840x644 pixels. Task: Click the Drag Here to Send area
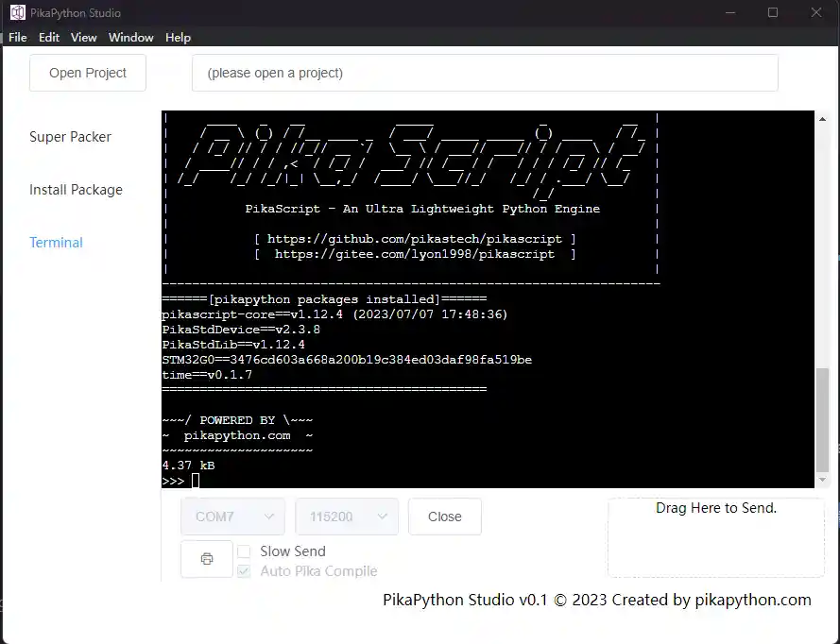715,536
